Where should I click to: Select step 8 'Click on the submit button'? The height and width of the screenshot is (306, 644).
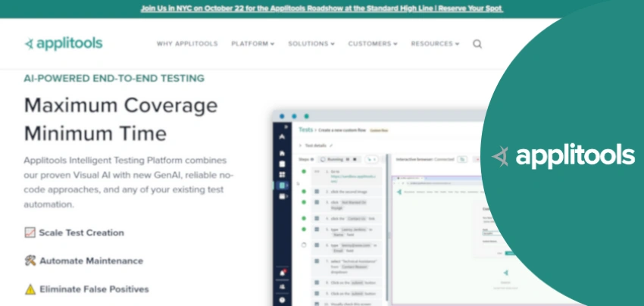(347, 283)
